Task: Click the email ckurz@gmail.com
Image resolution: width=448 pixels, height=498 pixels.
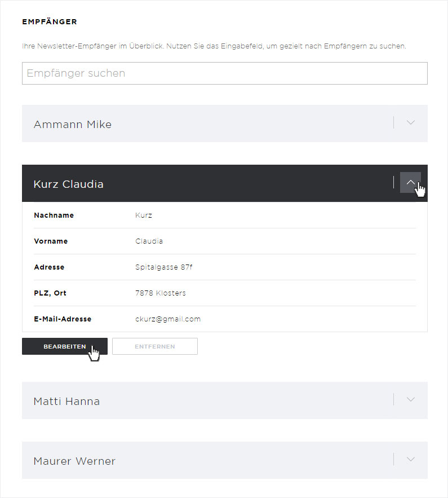Action: (x=168, y=319)
